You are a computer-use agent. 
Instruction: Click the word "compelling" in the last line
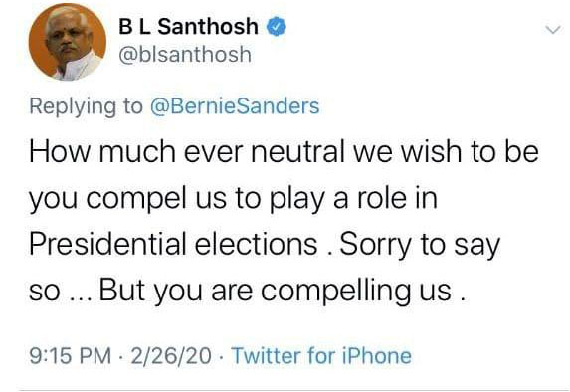point(336,292)
